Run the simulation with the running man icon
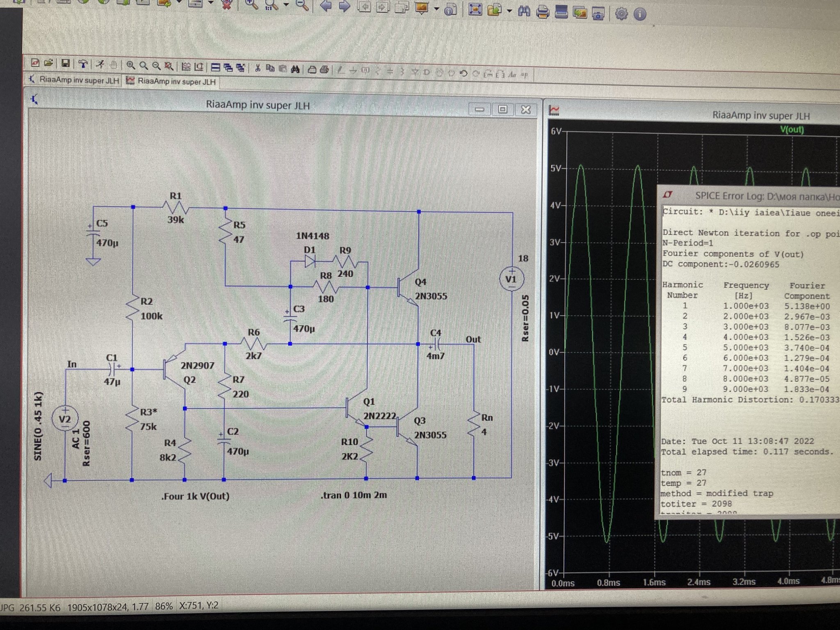 tap(100, 64)
